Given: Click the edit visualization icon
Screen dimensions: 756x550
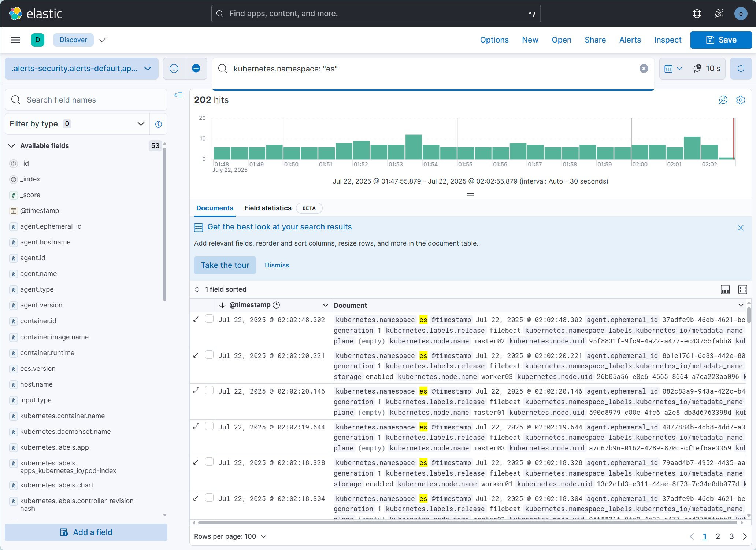Looking at the screenshot, I should tap(723, 100).
